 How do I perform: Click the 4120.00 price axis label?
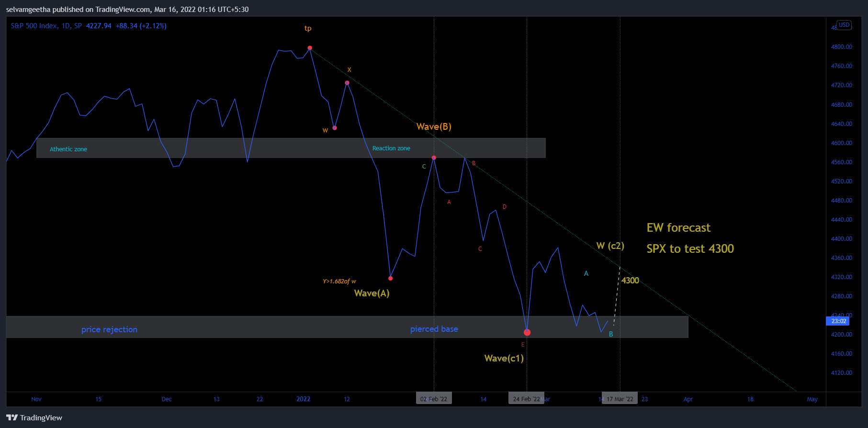point(842,373)
